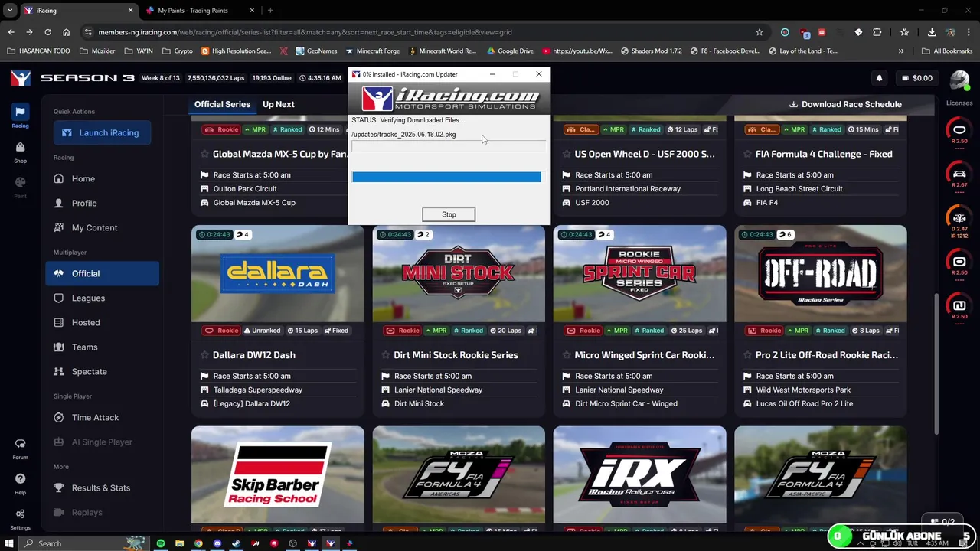The width and height of the screenshot is (980, 551).
Task: Click Download Race Schedule
Action: click(845, 104)
